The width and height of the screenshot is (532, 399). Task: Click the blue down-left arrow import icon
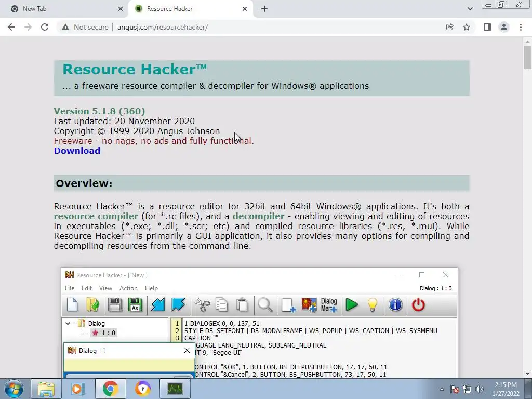point(158,304)
